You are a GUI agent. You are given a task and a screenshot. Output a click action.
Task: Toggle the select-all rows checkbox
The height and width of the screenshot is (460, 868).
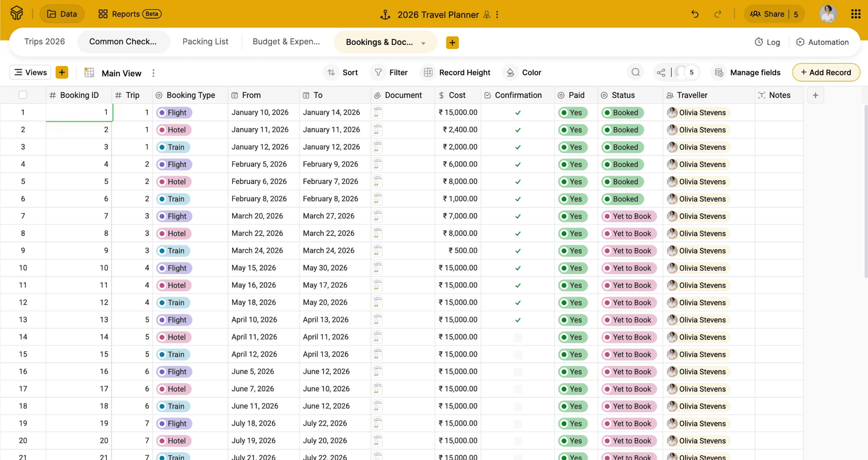click(23, 95)
